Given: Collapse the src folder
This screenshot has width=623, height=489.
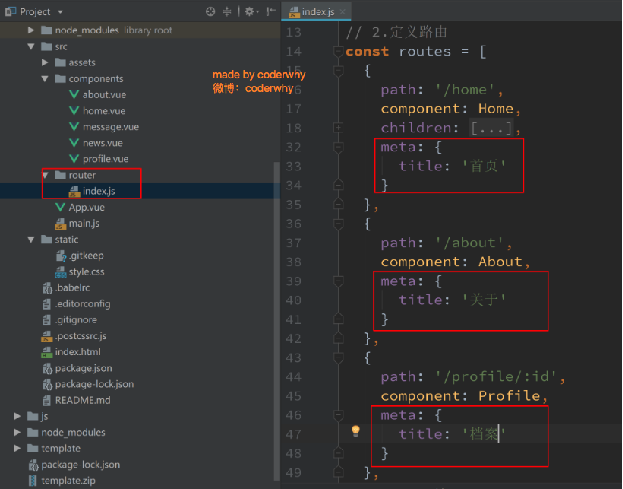Looking at the screenshot, I should (x=31, y=46).
